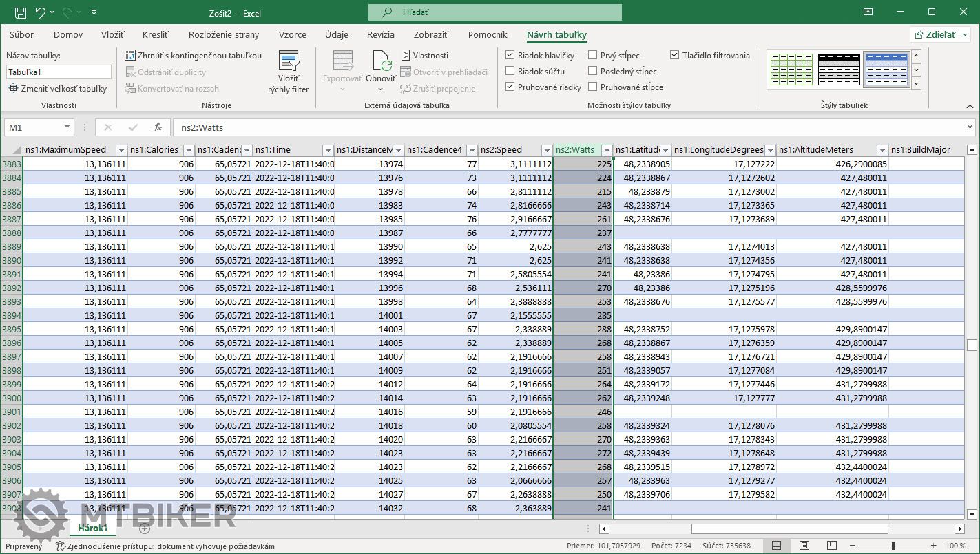
Task: Click the add new sheet plus icon
Action: (145, 529)
